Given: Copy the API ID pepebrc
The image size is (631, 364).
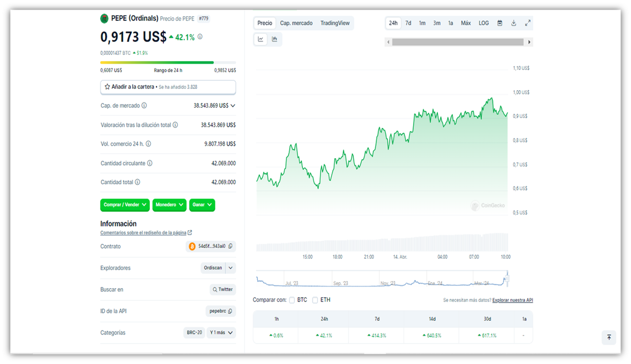Looking at the screenshot, I should pos(230,311).
